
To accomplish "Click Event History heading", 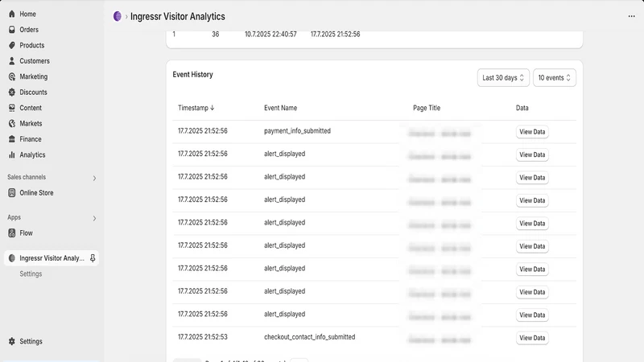I will pos(192,74).
